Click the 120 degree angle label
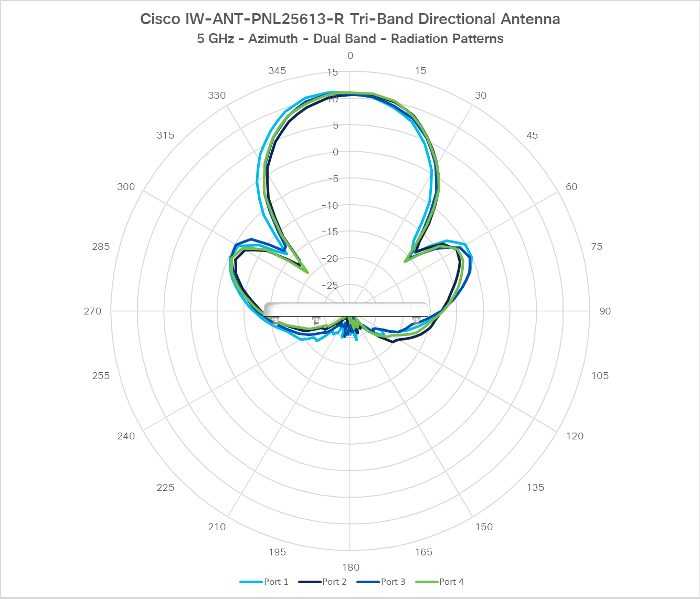This screenshot has width=700, height=599. [x=575, y=436]
